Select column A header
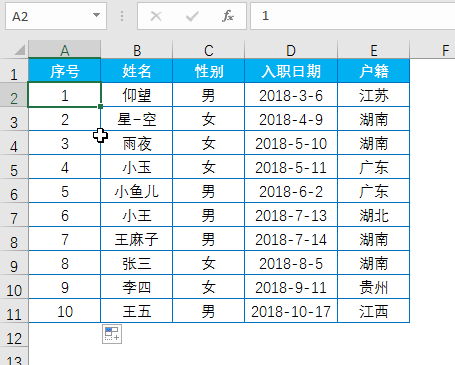Viewport: 455px width, 365px height. (x=65, y=50)
